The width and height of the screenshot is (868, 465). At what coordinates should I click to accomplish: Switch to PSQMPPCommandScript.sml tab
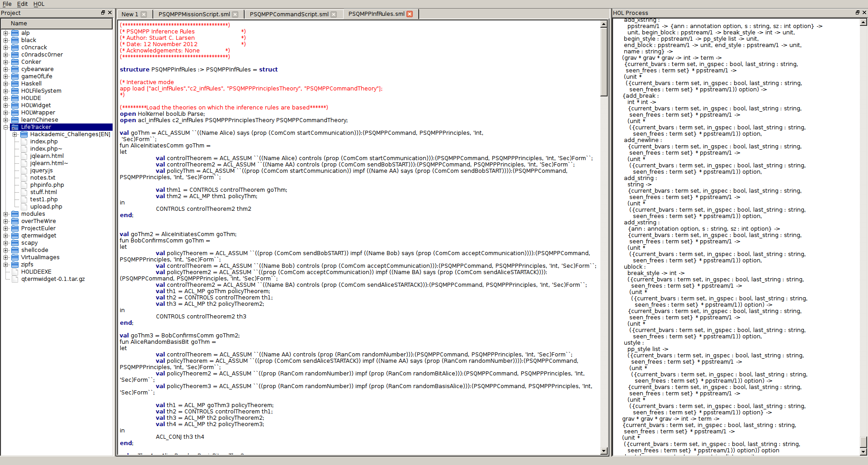(289, 14)
